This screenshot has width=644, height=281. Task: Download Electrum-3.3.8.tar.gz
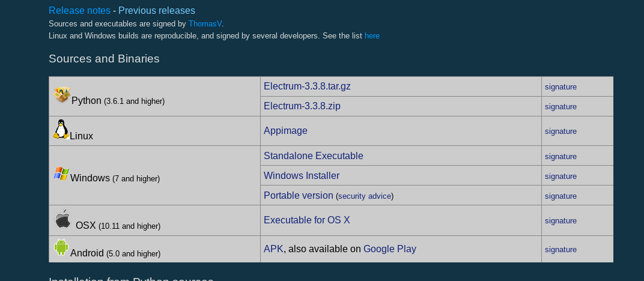click(307, 86)
